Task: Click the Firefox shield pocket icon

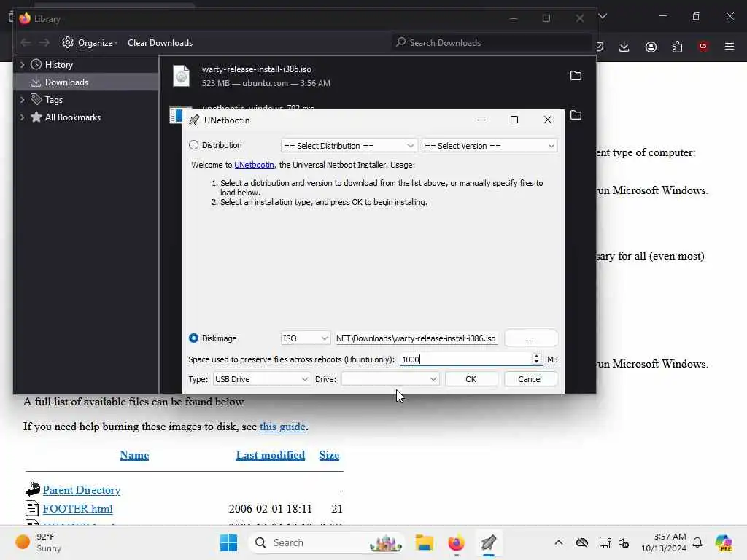Action: tap(600, 47)
